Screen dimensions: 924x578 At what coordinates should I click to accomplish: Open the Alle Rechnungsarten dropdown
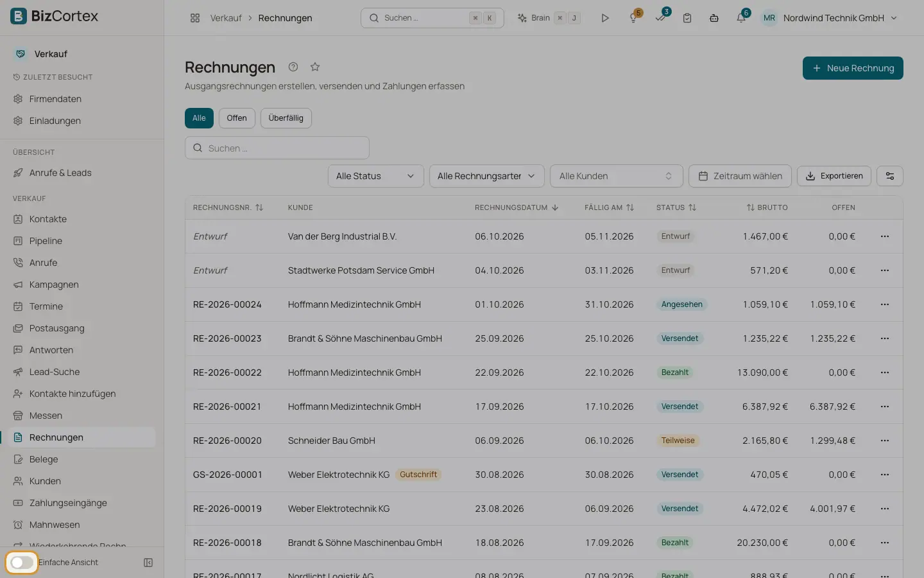pyautogui.click(x=487, y=176)
